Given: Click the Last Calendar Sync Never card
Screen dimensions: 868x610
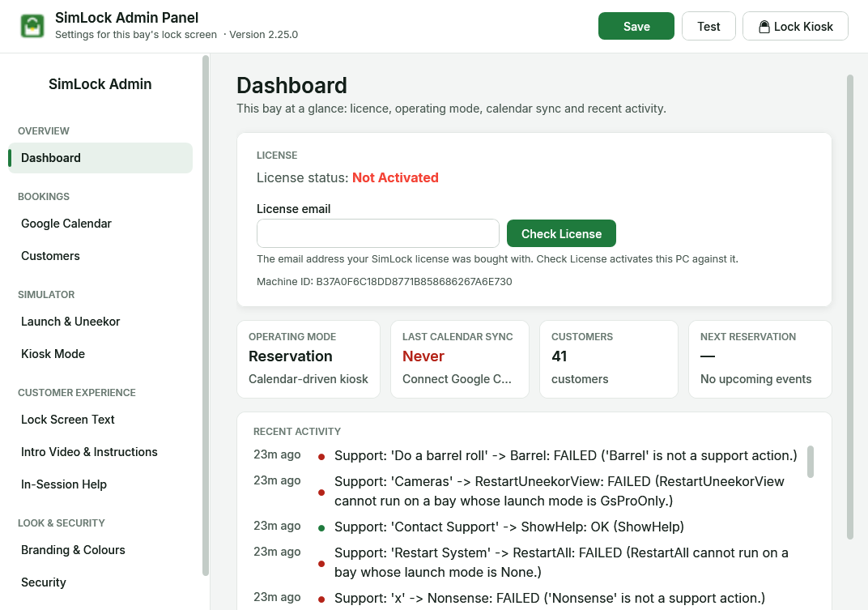Looking at the screenshot, I should (459, 359).
